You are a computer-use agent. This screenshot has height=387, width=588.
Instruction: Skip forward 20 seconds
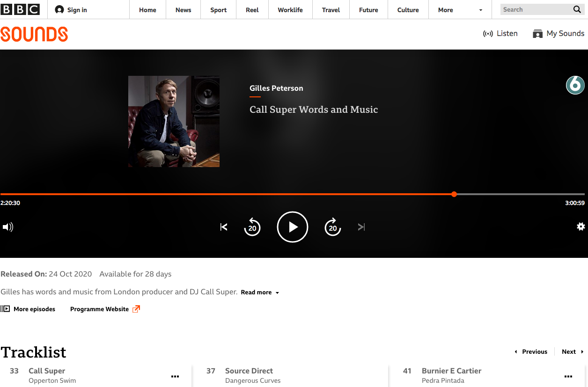[333, 227]
